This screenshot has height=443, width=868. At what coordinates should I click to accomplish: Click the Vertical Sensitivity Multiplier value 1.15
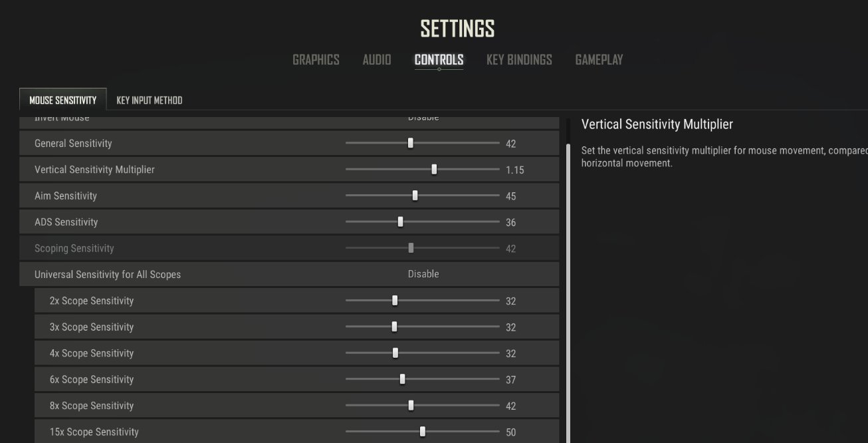(x=514, y=170)
